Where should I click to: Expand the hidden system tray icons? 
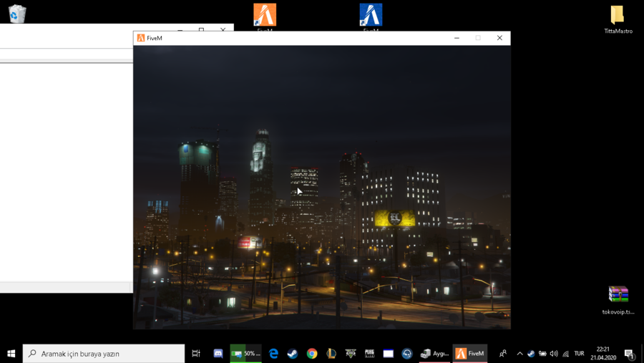tap(519, 354)
